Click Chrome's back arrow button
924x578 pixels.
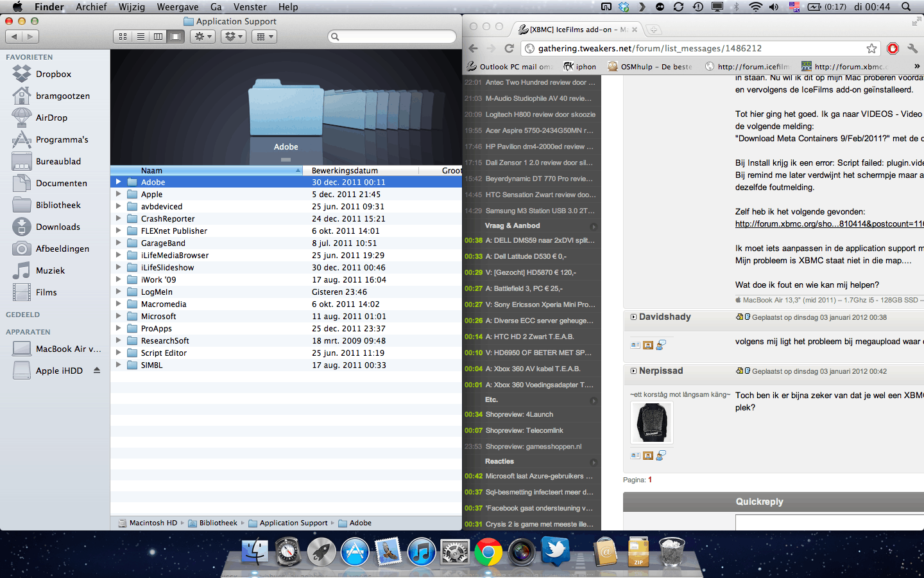(x=473, y=48)
